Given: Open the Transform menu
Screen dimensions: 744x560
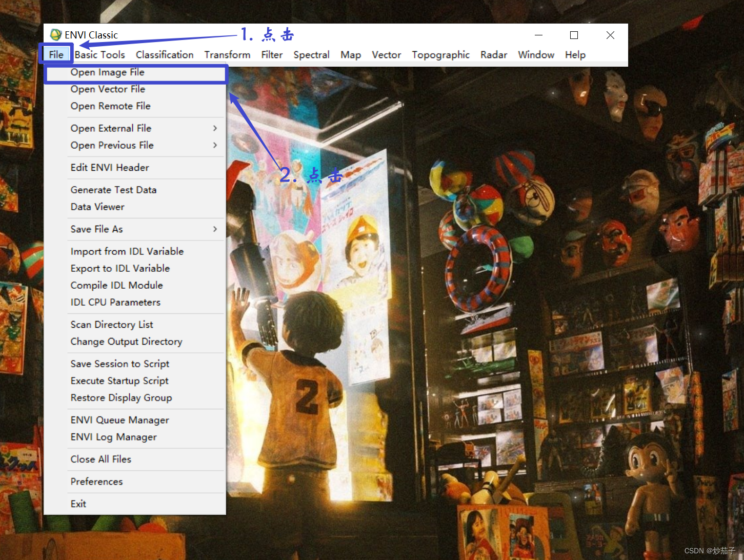Looking at the screenshot, I should [x=227, y=54].
